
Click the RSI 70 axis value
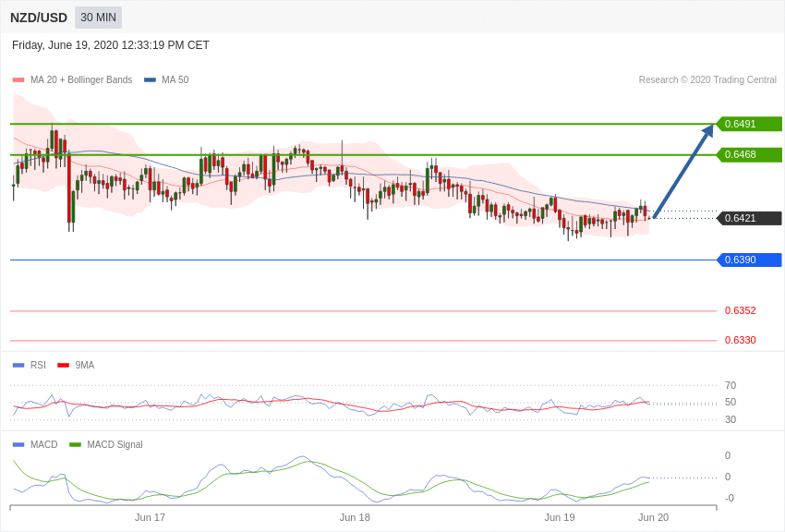pos(731,385)
